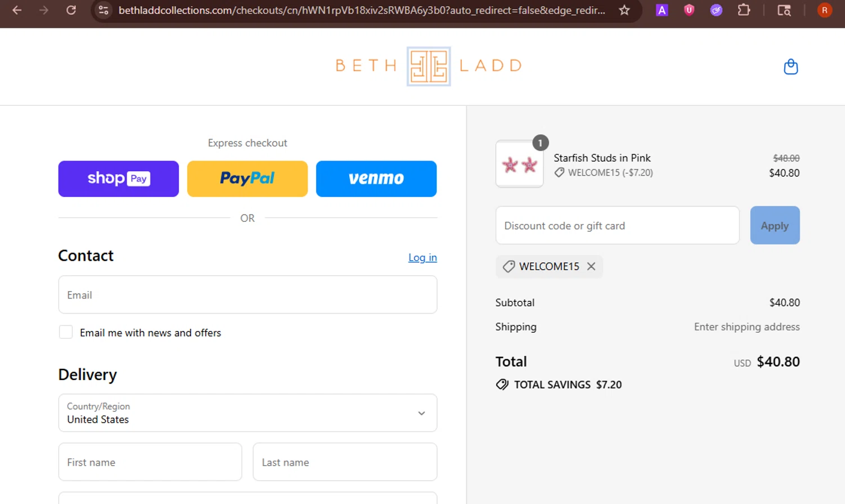
Task: Click the Beth Ladd logo
Action: (429, 66)
